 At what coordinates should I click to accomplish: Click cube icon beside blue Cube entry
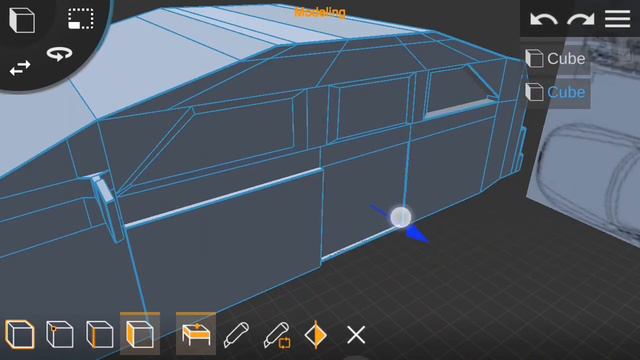[x=534, y=92]
